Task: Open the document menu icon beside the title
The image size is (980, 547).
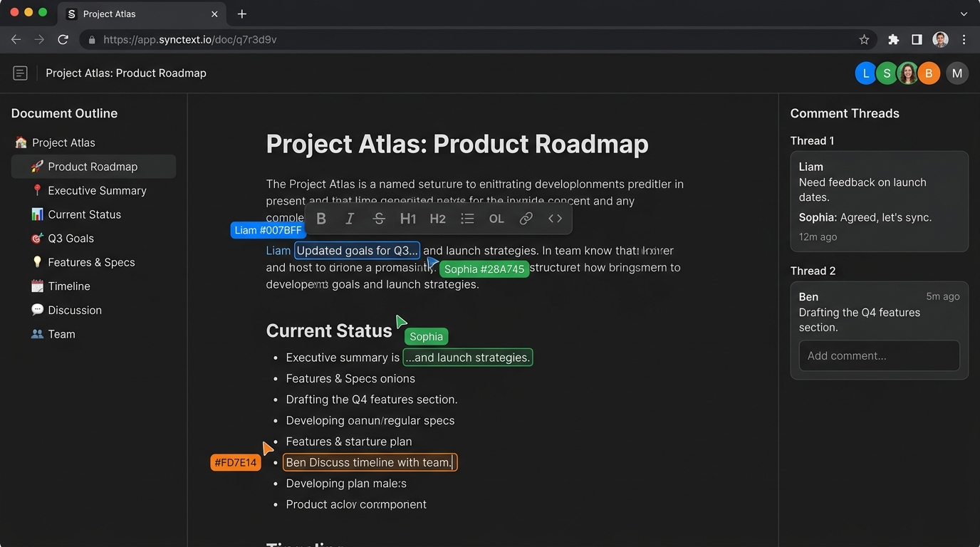Action: click(x=20, y=73)
